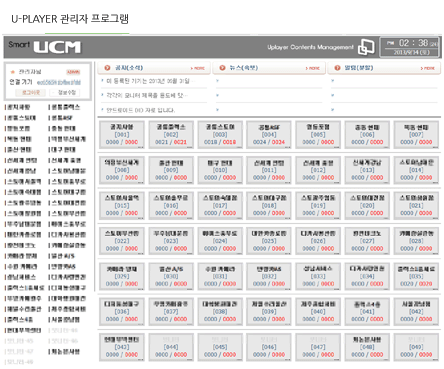This screenshot has width=444, height=369.
Task: Click the 정보수정 button
Action: coord(65,93)
